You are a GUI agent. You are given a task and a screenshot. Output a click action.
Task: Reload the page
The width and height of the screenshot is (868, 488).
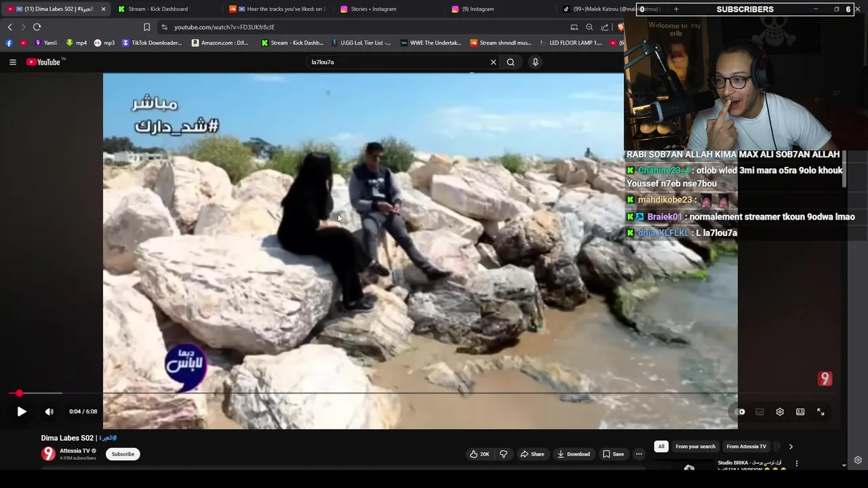point(37,27)
